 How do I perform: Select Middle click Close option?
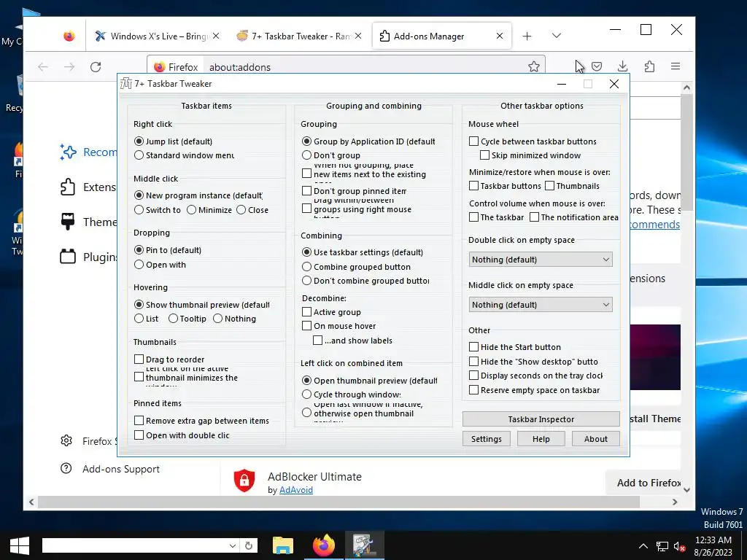tap(241, 210)
